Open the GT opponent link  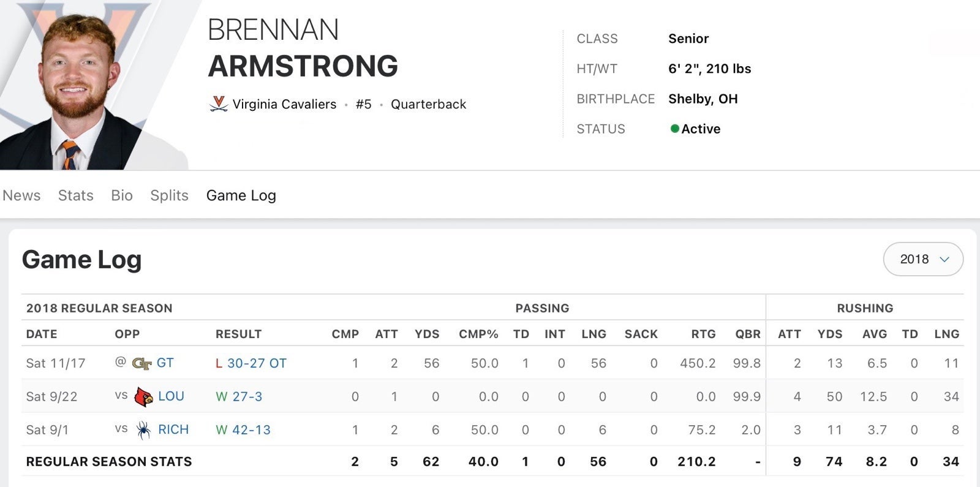(165, 363)
